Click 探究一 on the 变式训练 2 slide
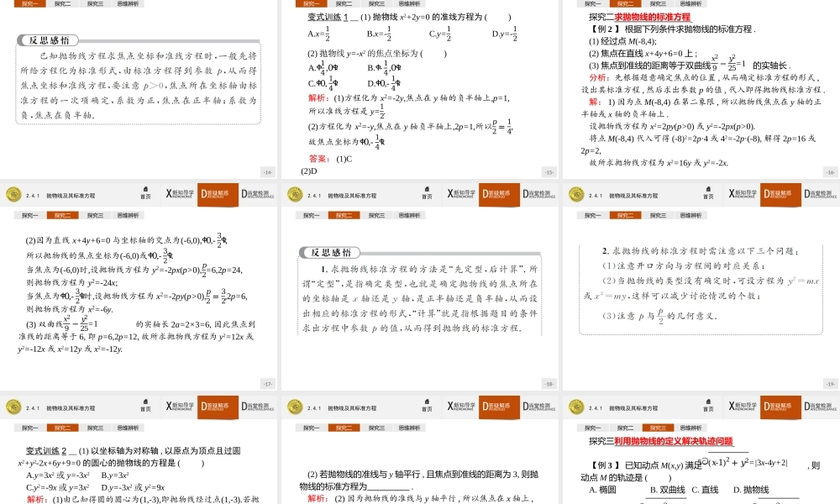The width and height of the screenshot is (840, 504). (30, 428)
